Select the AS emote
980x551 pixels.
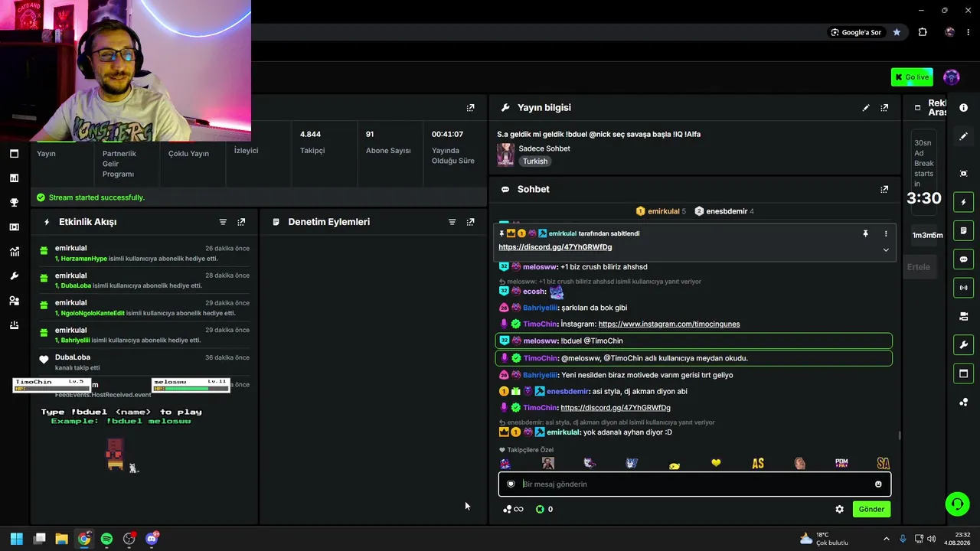pos(758,464)
